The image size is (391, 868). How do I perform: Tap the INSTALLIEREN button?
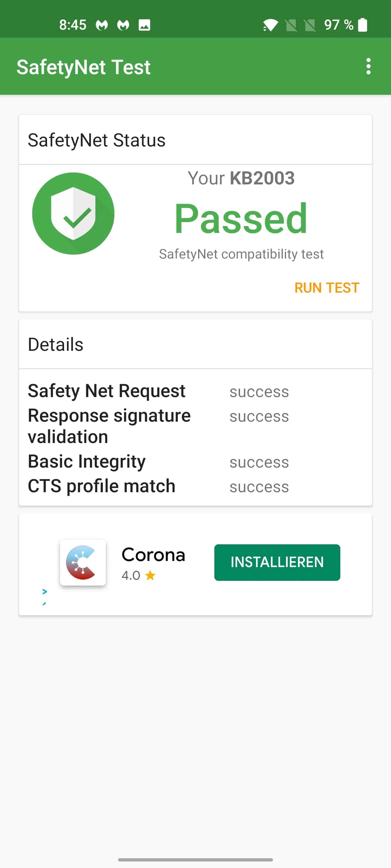click(277, 562)
